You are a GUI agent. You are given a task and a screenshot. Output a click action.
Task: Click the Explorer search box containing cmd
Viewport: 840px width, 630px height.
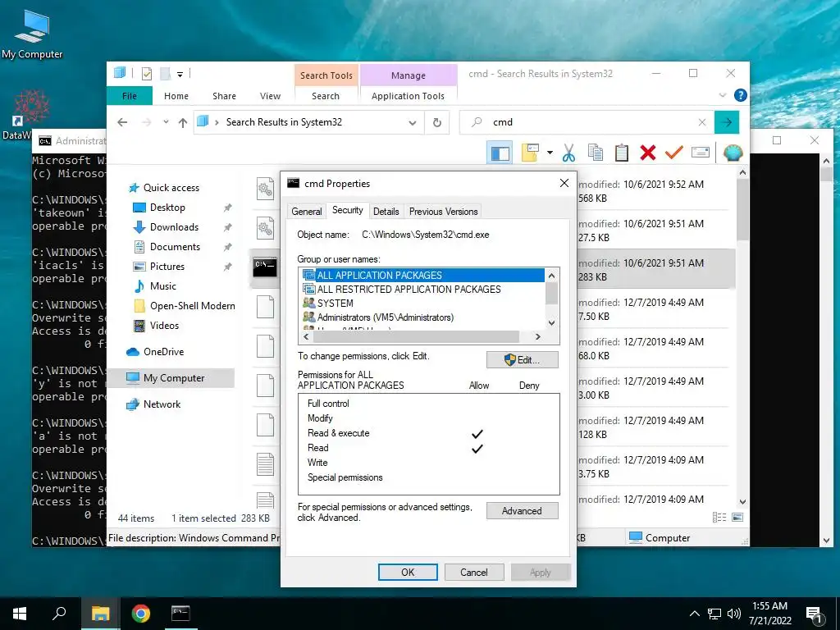tap(587, 123)
